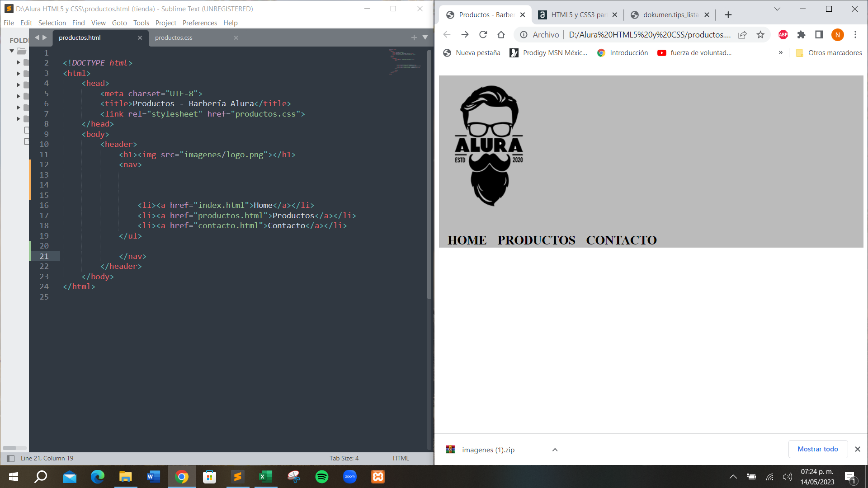
Task: Click the HOME link on webpage
Action: [x=467, y=240]
